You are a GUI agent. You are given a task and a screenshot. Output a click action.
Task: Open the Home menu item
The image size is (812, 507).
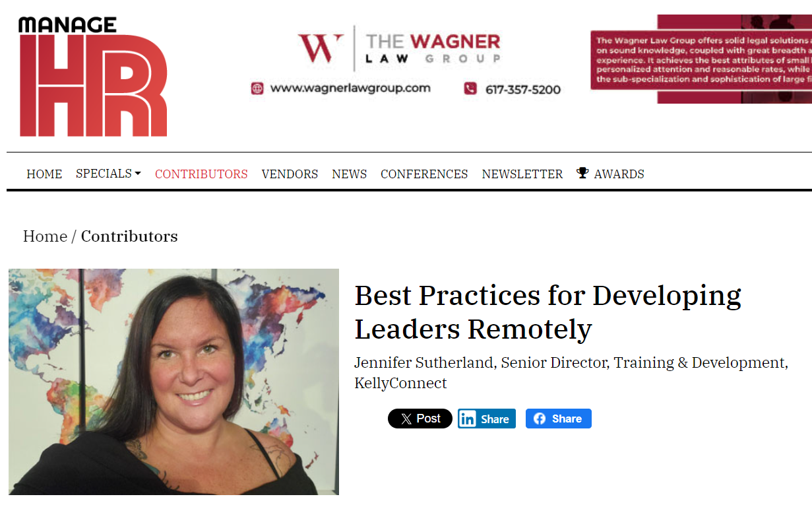(44, 174)
